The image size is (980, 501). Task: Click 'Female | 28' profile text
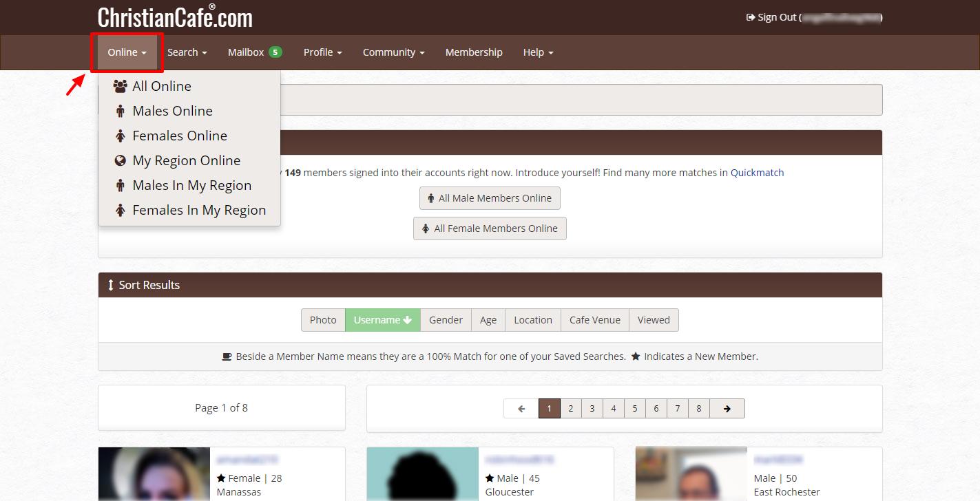[255, 478]
